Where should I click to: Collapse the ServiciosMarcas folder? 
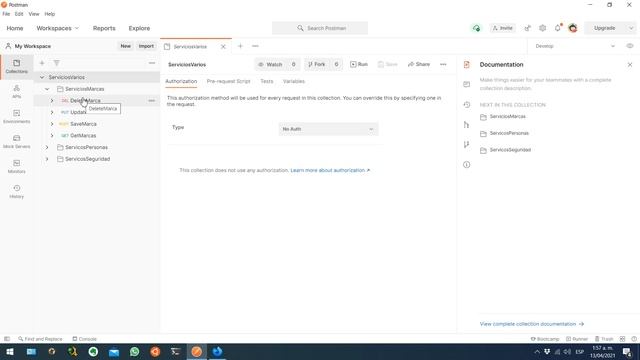(47, 89)
